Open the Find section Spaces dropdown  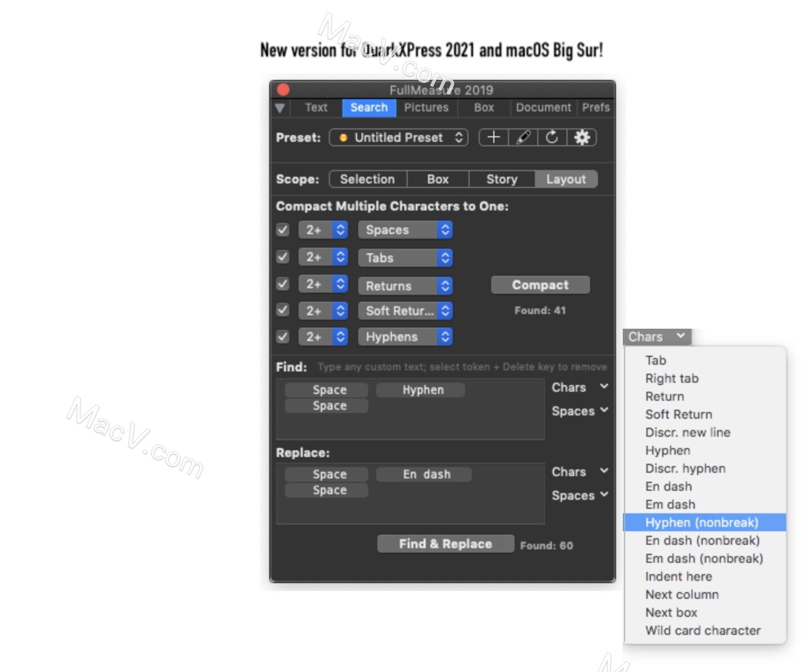[x=579, y=411]
